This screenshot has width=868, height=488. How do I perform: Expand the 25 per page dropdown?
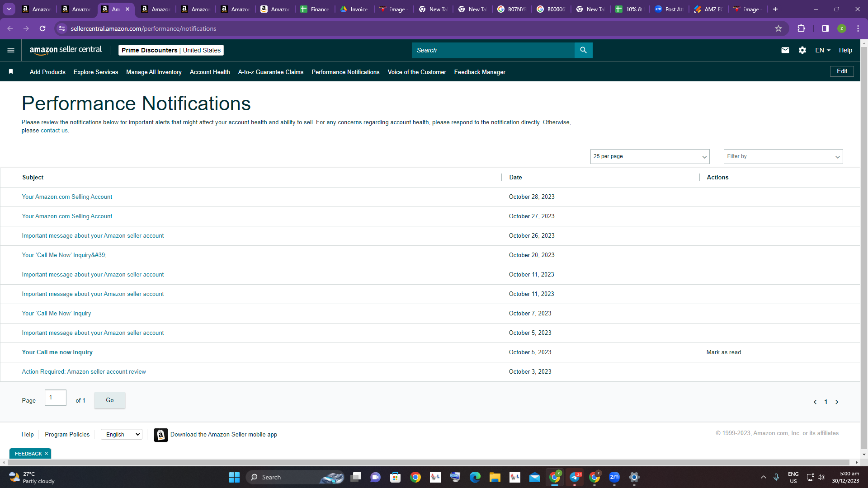(650, 156)
